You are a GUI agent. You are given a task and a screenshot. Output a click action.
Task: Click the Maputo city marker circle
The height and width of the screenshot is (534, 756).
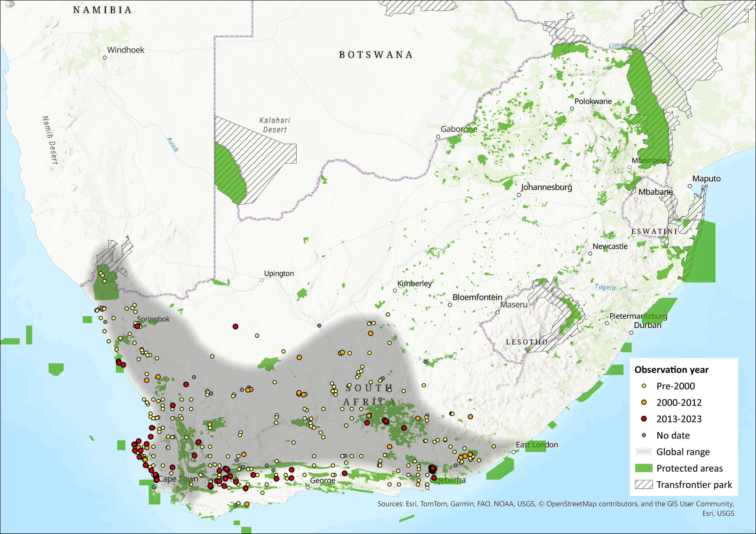690,186
